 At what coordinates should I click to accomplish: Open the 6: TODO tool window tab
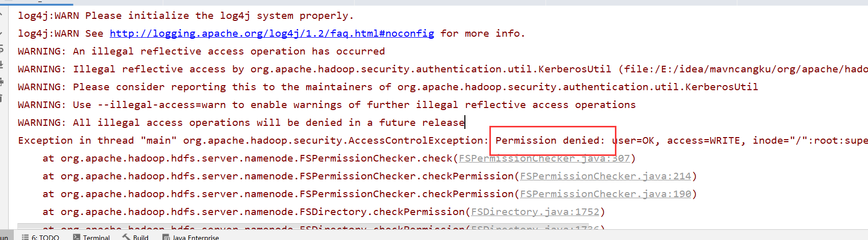[x=40, y=237]
